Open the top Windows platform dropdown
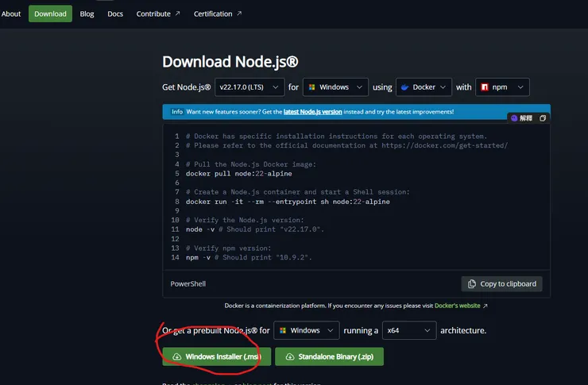This screenshot has width=588, height=385. (x=335, y=87)
